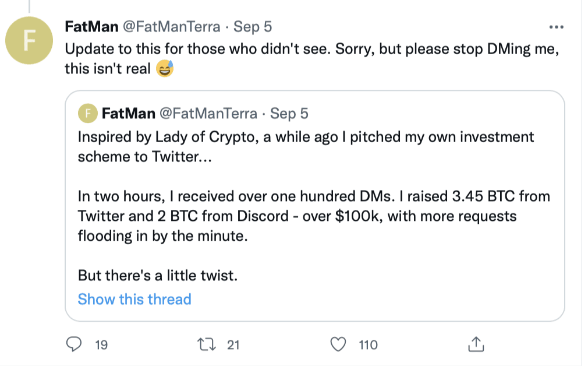Click the 21 retweets count

233,345
